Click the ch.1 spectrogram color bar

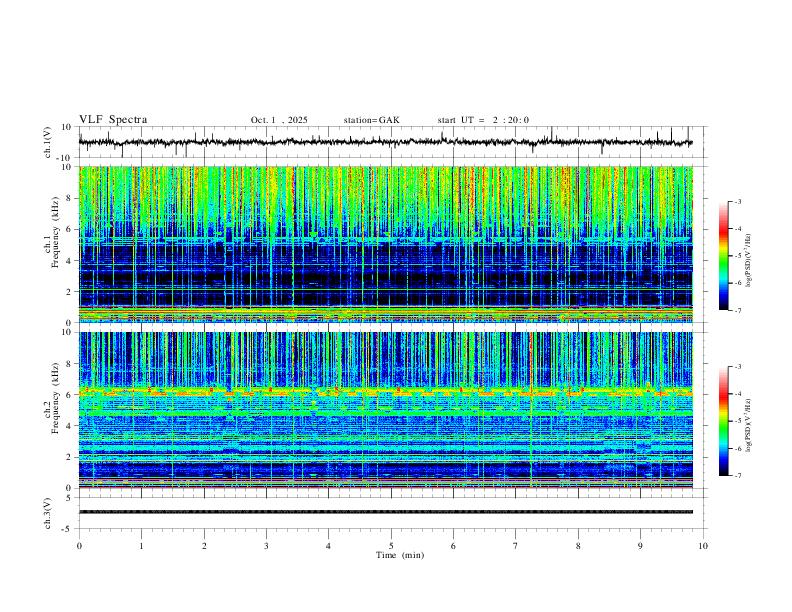pos(724,256)
